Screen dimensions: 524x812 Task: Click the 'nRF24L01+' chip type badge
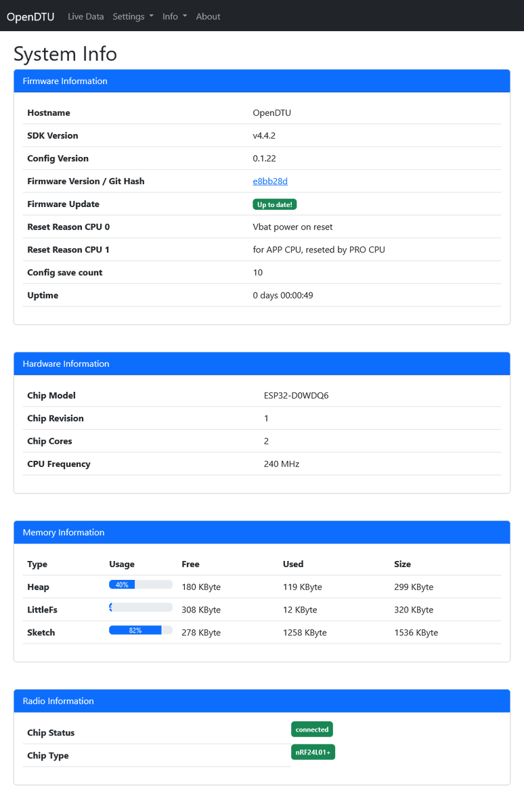pyautogui.click(x=313, y=752)
